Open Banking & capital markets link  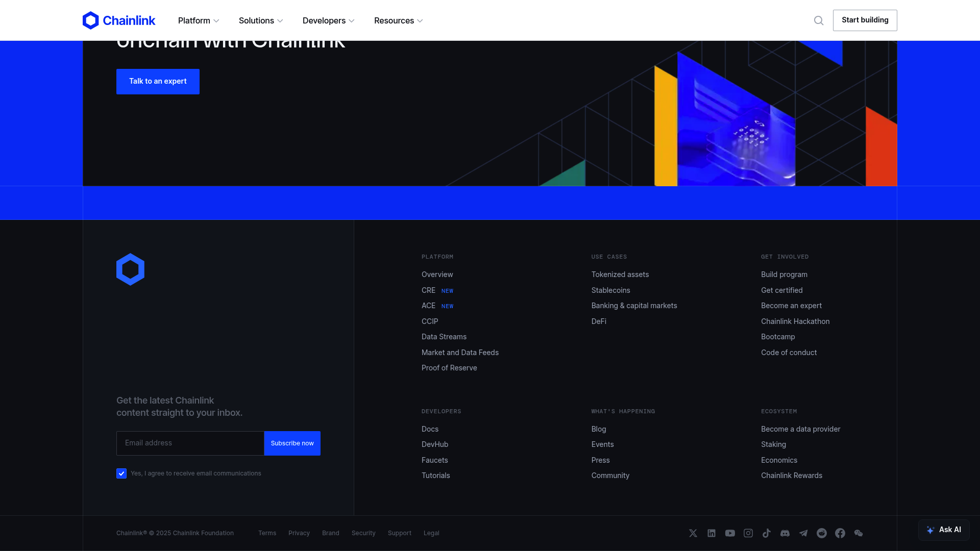[634, 306]
